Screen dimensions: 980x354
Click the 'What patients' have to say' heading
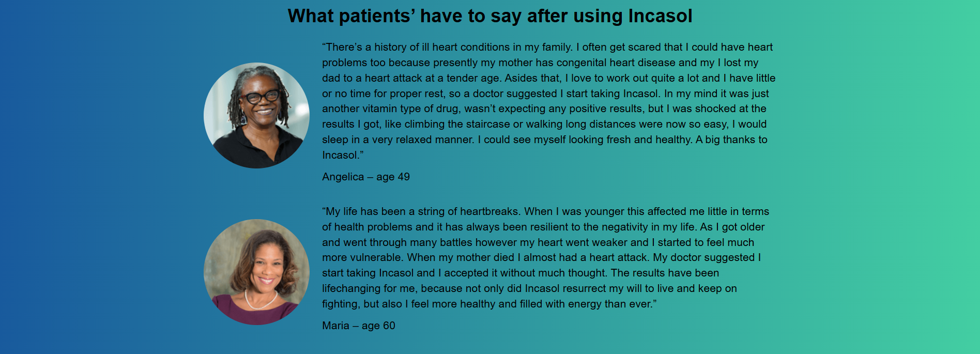pyautogui.click(x=490, y=16)
